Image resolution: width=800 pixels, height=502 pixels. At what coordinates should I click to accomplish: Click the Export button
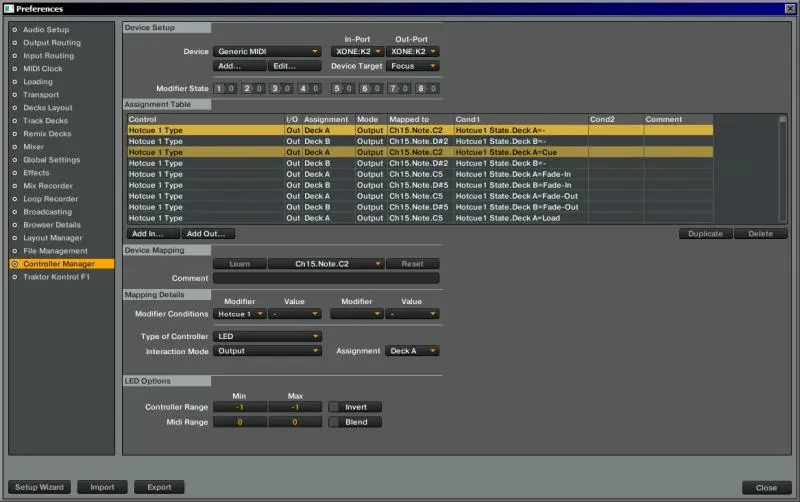[x=159, y=487]
